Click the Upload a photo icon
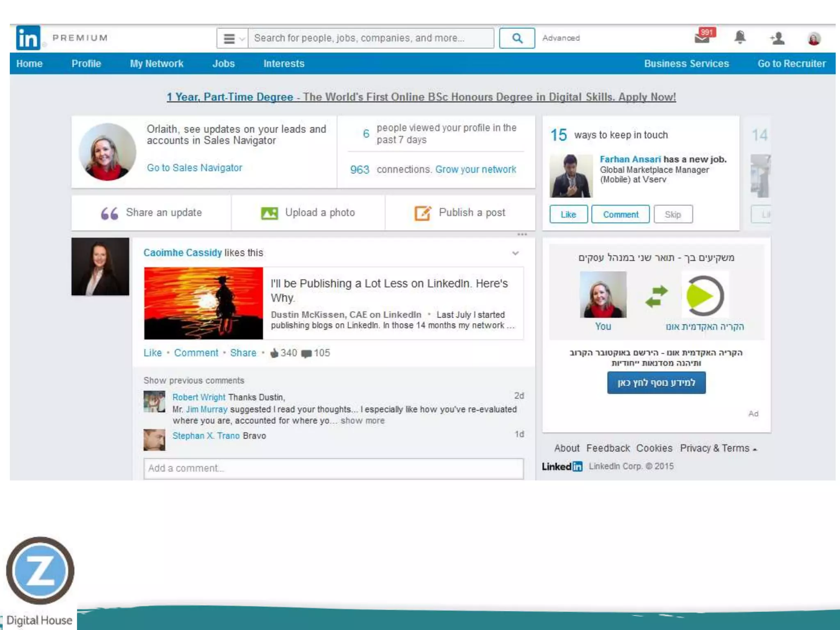The height and width of the screenshot is (630, 840). [269, 213]
